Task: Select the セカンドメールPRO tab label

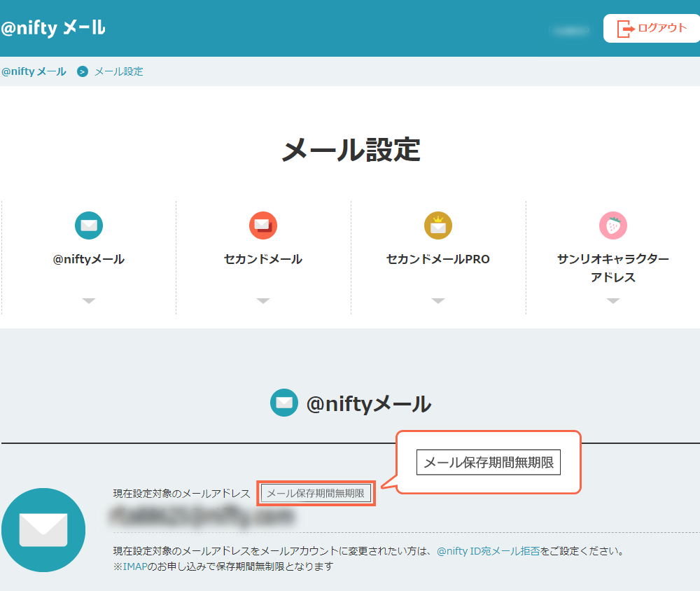Action: (438, 259)
